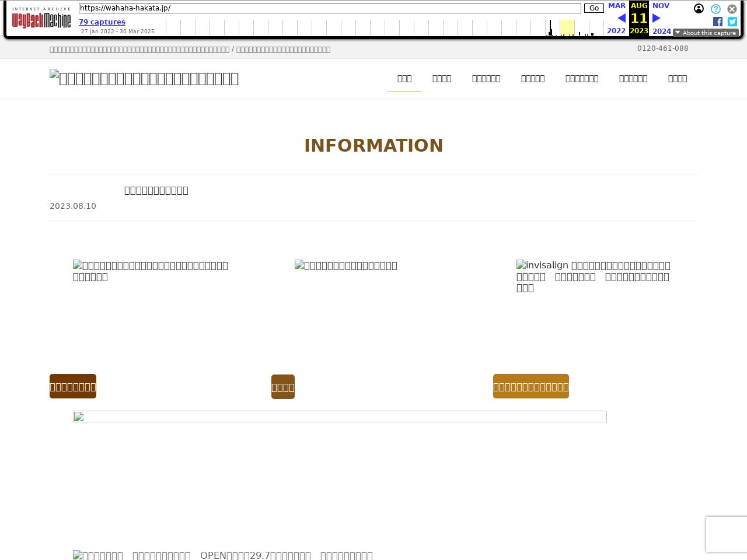Click the Wayback URL input field
The image size is (747, 560).
click(330, 8)
